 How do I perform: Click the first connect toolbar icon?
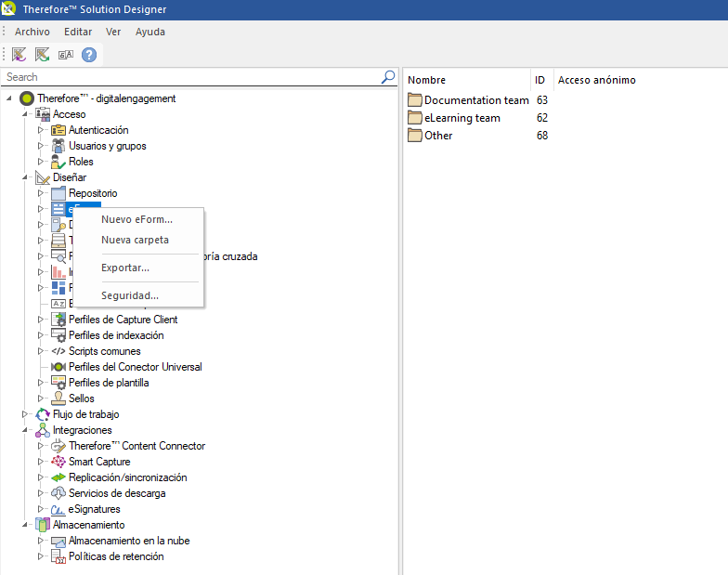[x=19, y=55]
